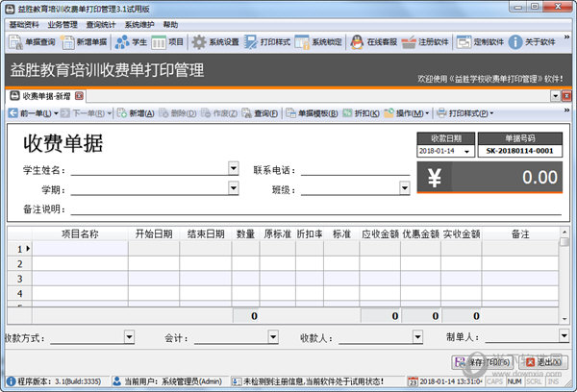The height and width of the screenshot is (392, 577).
Task: Click the 实收金额 column header
Action: tap(462, 233)
